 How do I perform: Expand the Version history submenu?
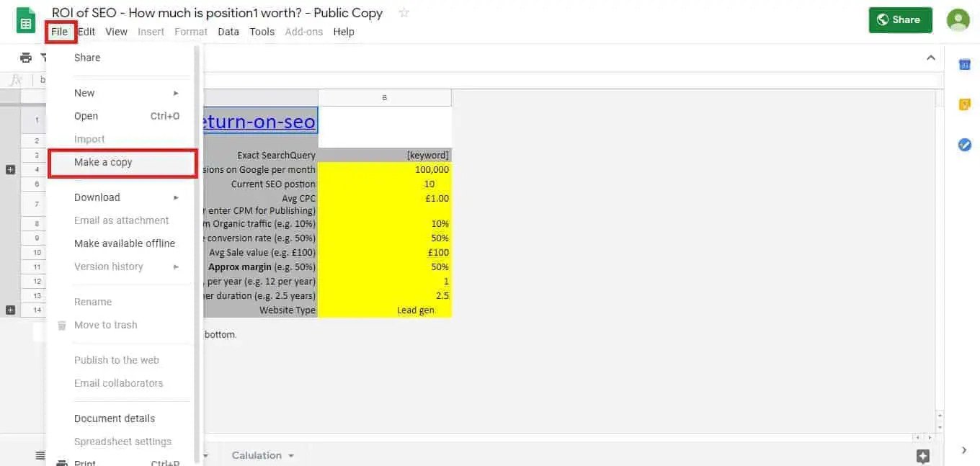tap(176, 266)
